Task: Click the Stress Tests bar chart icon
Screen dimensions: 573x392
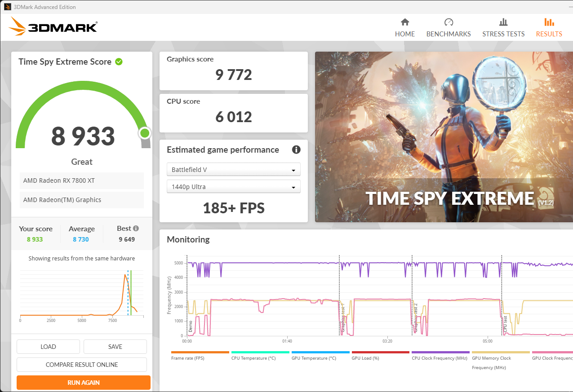Action: point(503,22)
